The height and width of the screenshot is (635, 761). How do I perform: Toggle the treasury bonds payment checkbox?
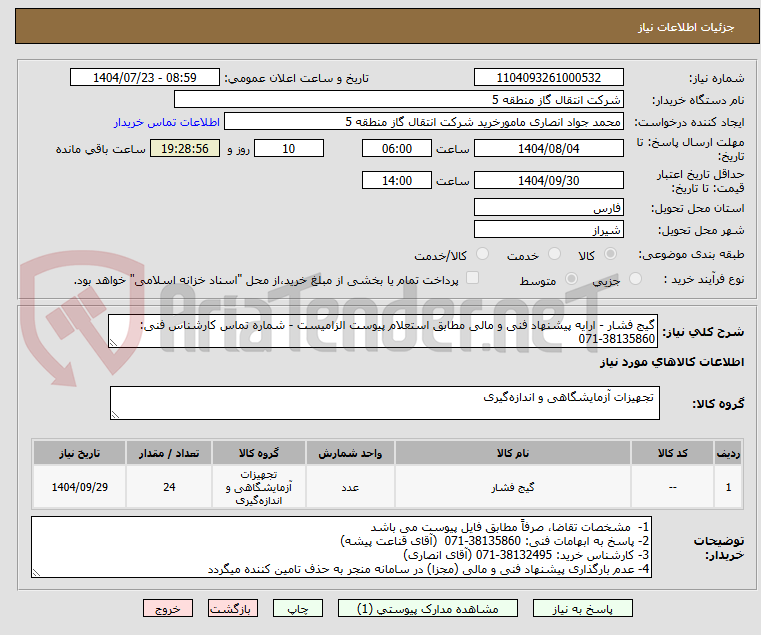pyautogui.click(x=472, y=278)
